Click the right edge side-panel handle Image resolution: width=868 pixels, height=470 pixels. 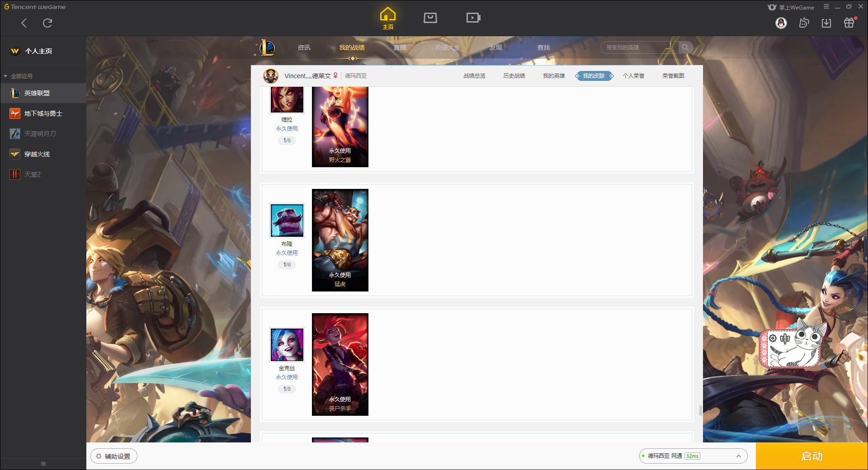pyautogui.click(x=866, y=249)
